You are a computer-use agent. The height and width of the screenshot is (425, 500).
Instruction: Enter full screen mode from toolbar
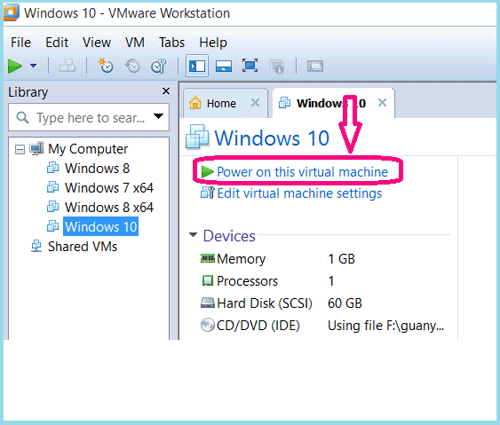tap(250, 65)
